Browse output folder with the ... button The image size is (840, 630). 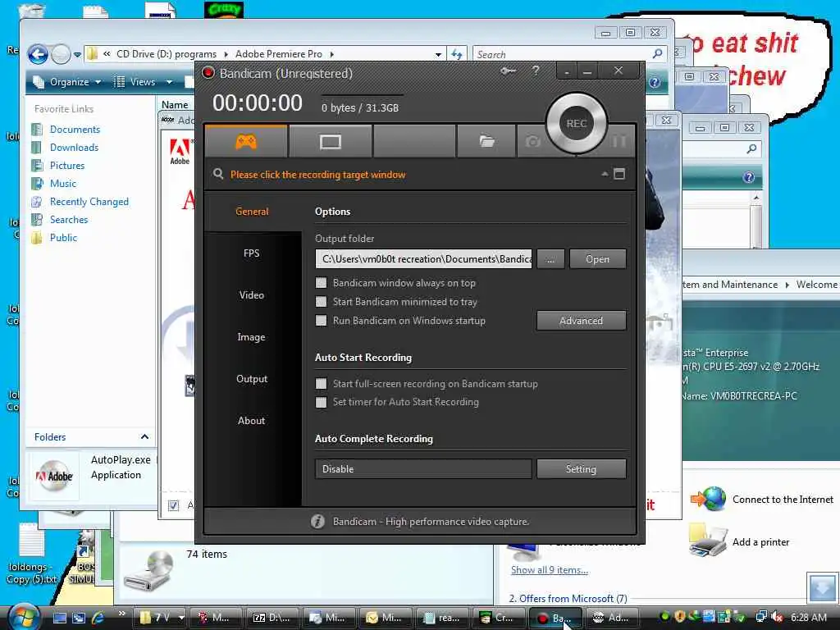[550, 258]
